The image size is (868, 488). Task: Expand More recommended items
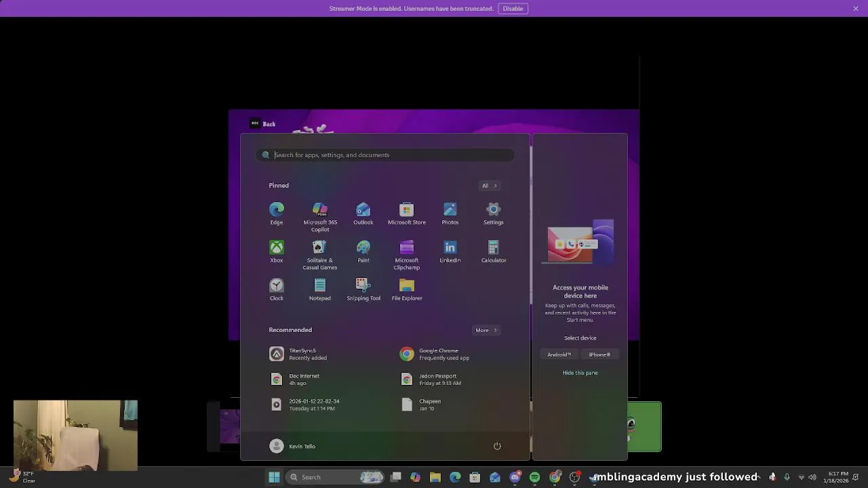pyautogui.click(x=486, y=330)
